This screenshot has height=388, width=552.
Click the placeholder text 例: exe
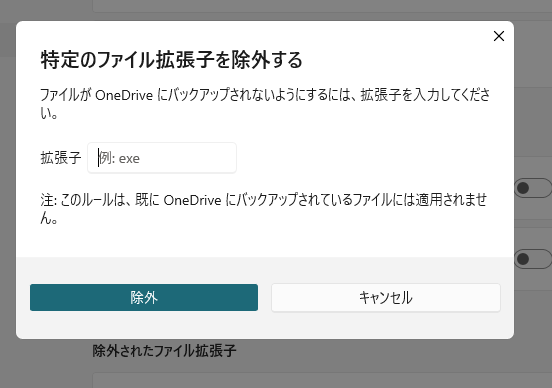tap(119, 158)
